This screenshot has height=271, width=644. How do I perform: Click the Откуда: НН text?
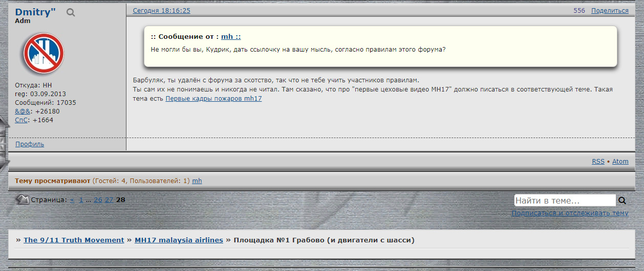coord(34,85)
